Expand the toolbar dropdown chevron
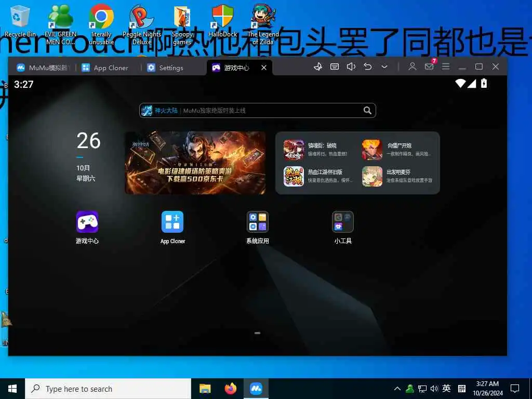532x399 pixels. [x=384, y=67]
